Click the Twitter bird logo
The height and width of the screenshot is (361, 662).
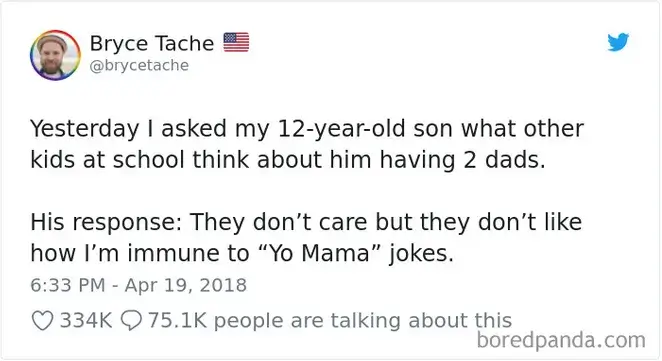[618, 42]
